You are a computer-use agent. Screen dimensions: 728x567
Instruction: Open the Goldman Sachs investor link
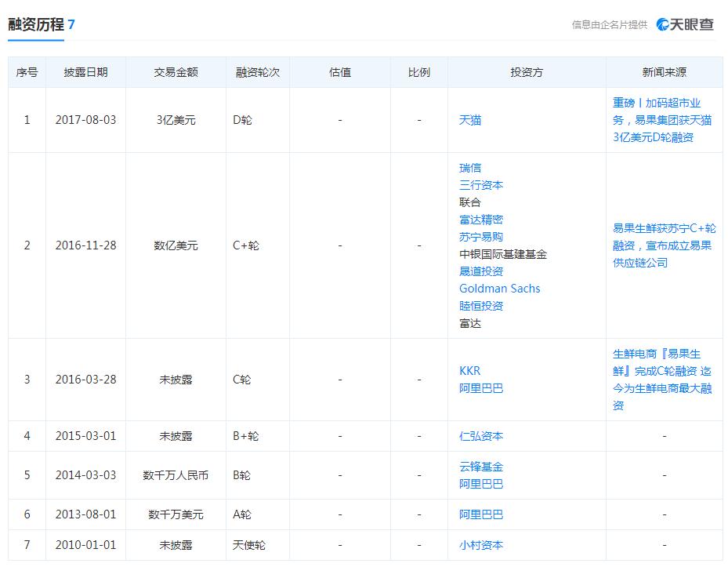pos(499,289)
